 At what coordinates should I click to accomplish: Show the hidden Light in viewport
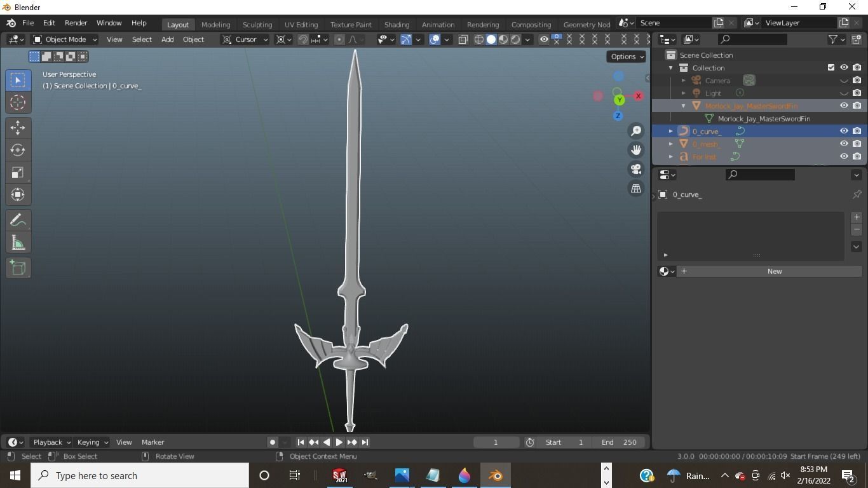tap(844, 93)
